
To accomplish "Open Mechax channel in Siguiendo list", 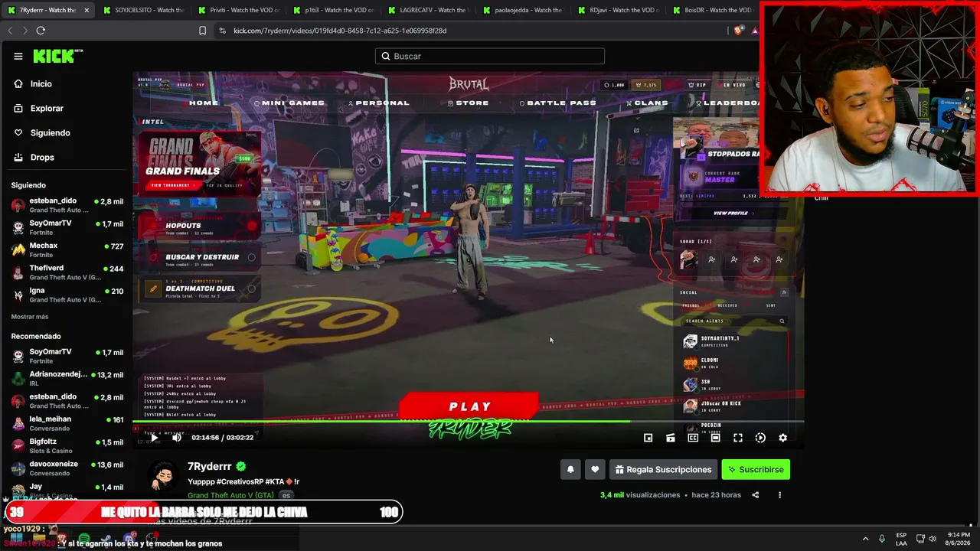I will 67,250.
